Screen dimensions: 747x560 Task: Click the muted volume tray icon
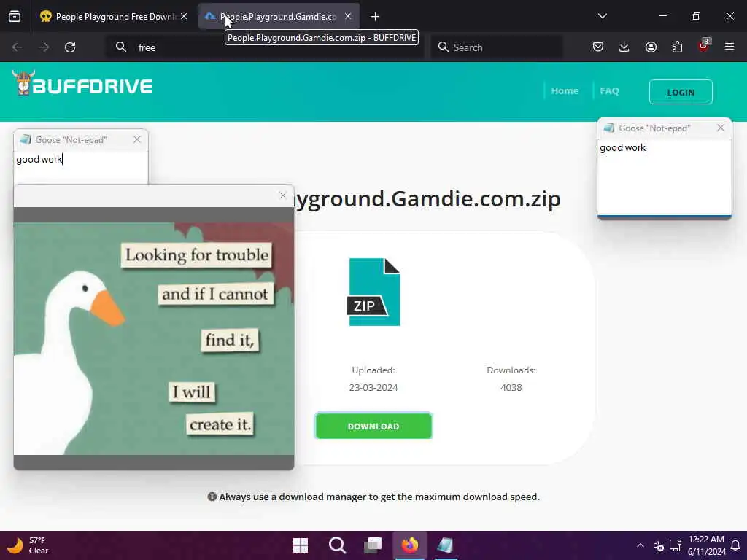point(659,545)
